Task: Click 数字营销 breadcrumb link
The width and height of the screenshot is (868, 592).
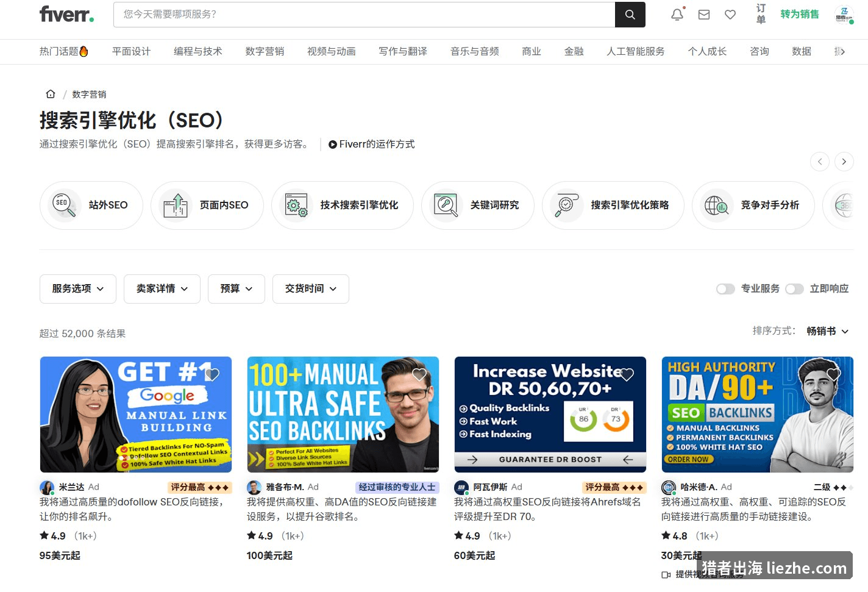Action: tap(89, 94)
